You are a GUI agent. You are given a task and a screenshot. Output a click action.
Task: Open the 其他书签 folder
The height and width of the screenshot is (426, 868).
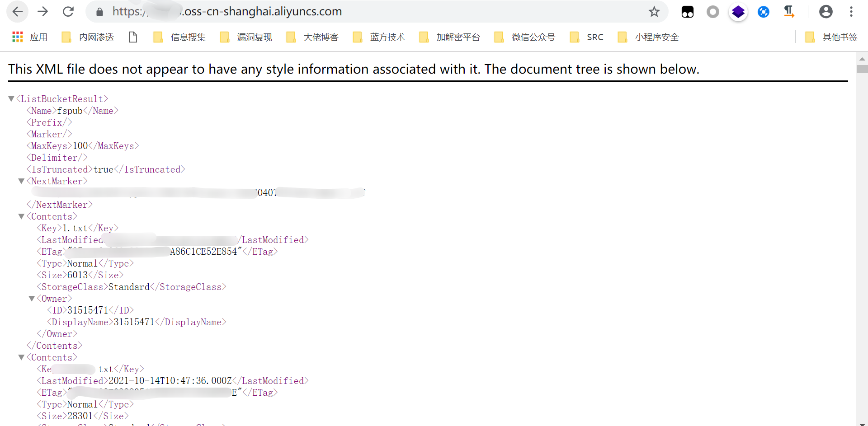tap(831, 37)
